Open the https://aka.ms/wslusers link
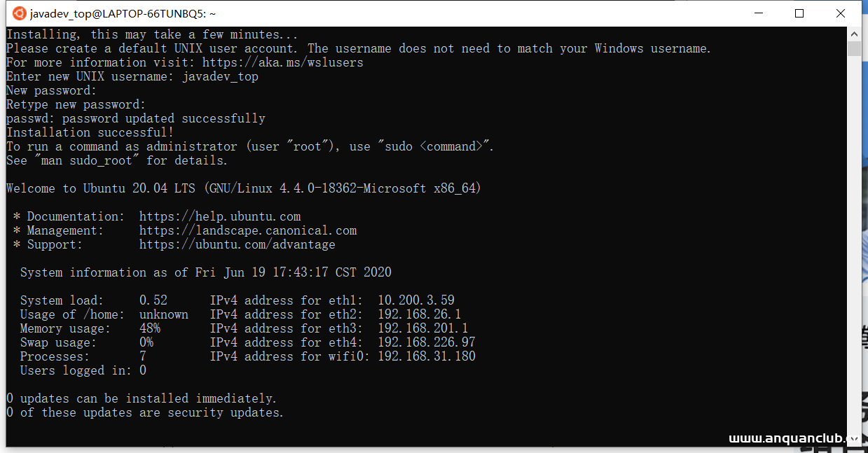 pyautogui.click(x=282, y=62)
